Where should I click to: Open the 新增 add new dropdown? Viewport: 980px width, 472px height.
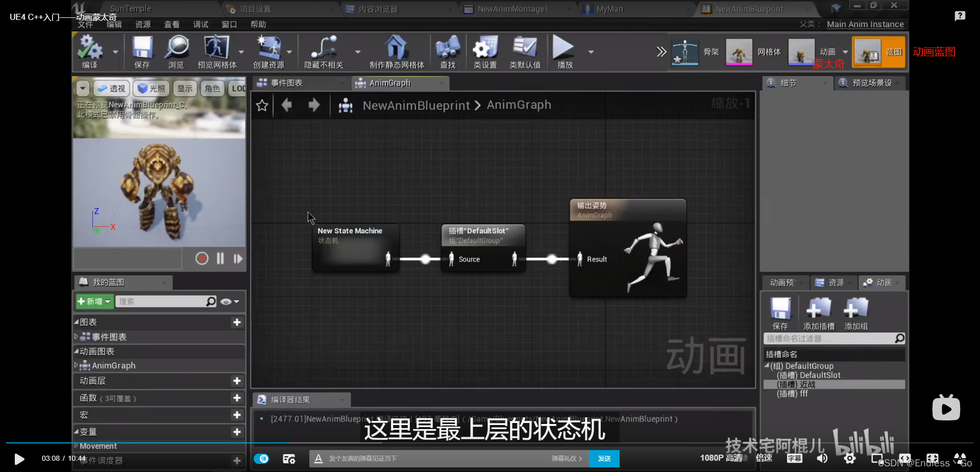(94, 301)
